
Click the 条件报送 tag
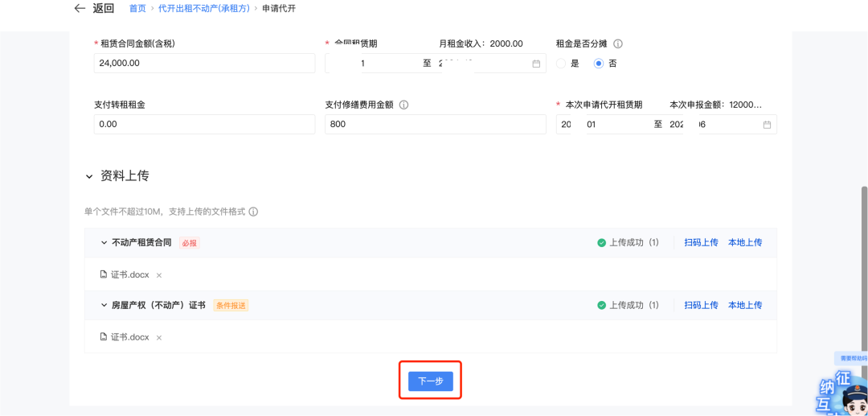point(231,305)
